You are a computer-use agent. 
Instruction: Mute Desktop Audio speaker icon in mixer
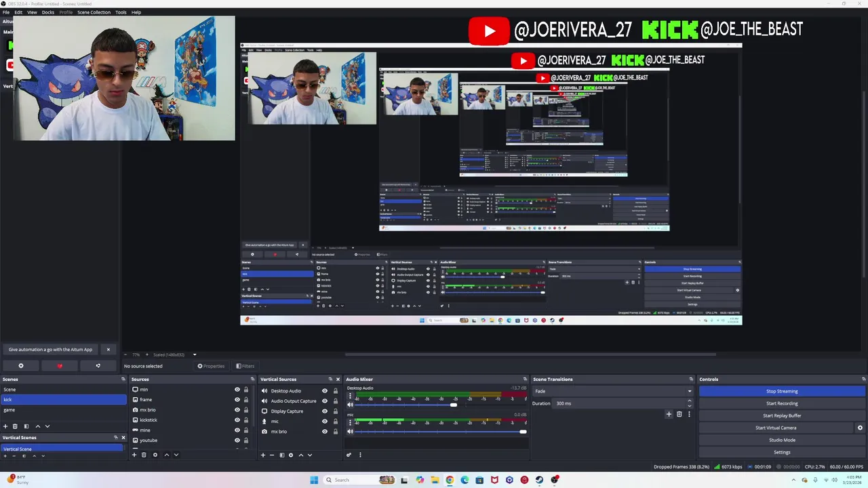coord(351,405)
